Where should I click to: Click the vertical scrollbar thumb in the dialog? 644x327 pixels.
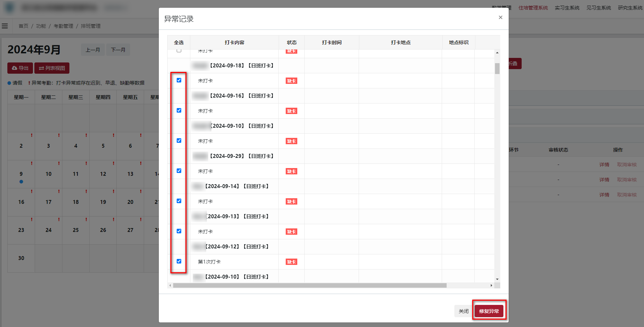(497, 68)
